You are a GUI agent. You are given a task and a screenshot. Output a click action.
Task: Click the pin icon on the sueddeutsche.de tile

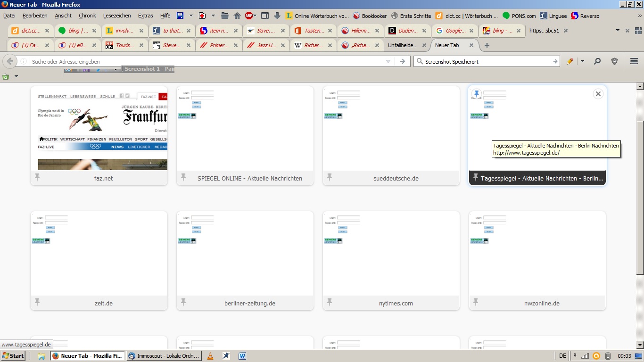[330, 177]
